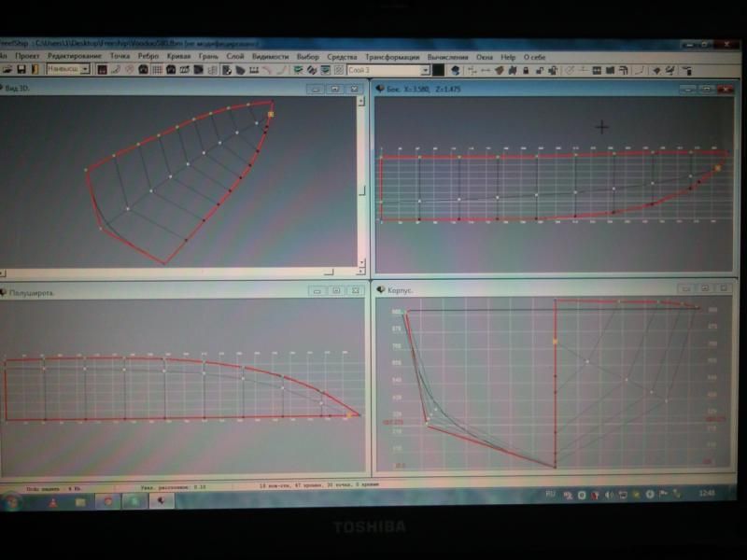Image resolution: width=747 pixels, height=560 pixels.
Task: Click the layers stack icon beside the color box
Action: tap(456, 70)
